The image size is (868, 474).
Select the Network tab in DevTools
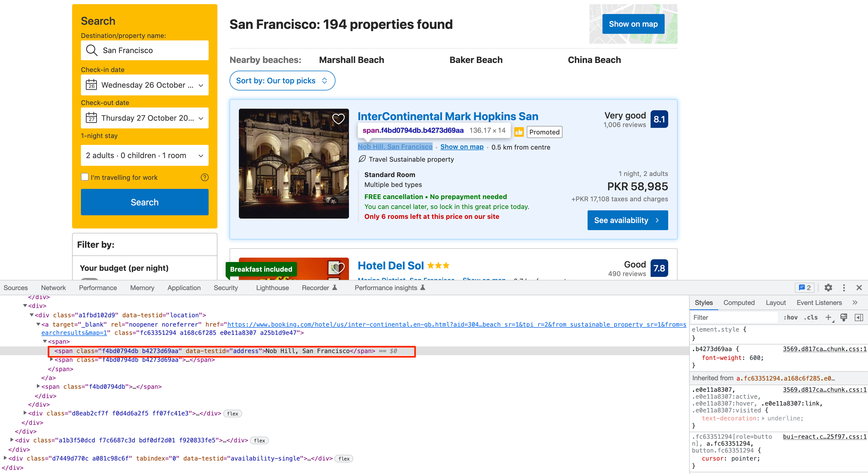53,288
